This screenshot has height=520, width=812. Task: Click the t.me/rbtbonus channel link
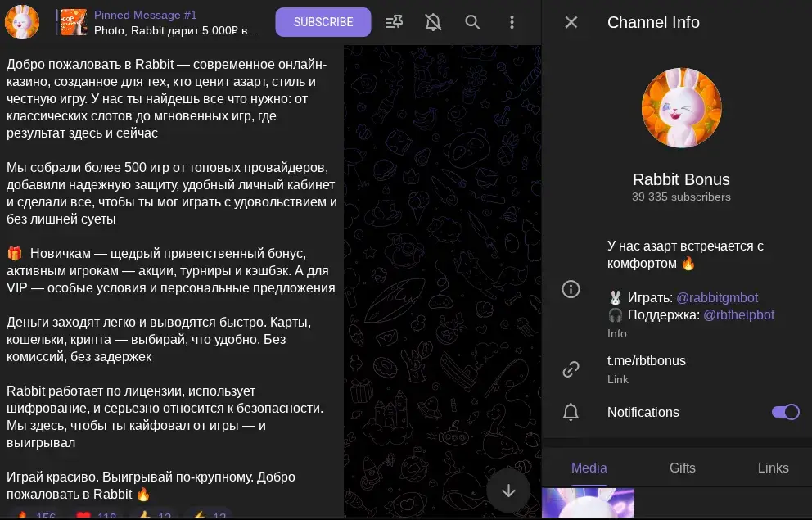click(647, 360)
